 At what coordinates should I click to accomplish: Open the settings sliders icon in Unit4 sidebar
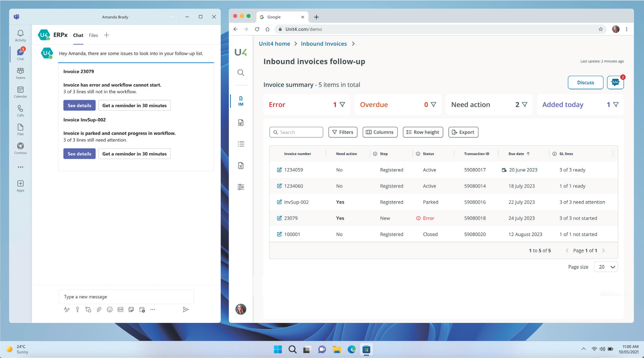[241, 187]
